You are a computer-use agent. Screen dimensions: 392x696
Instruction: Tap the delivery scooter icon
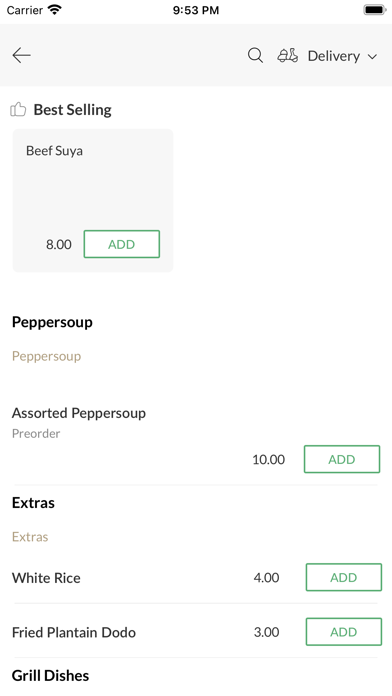pyautogui.click(x=288, y=55)
